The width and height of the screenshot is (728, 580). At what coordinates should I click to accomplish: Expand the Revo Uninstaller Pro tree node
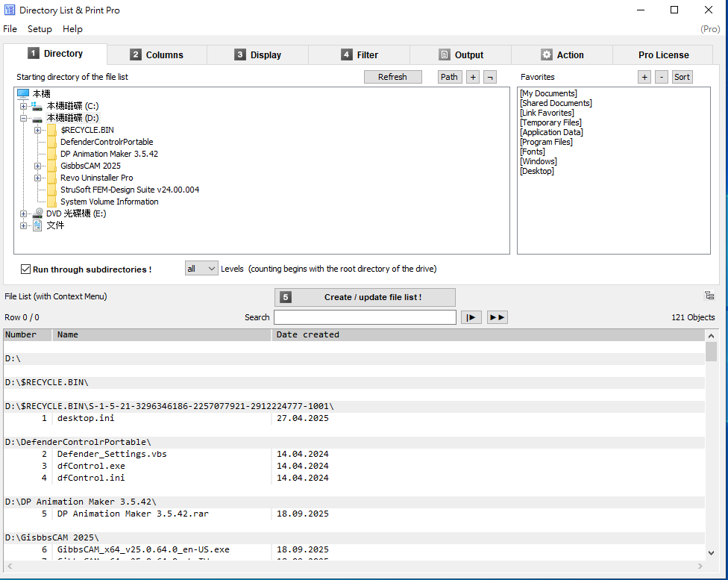click(x=37, y=178)
